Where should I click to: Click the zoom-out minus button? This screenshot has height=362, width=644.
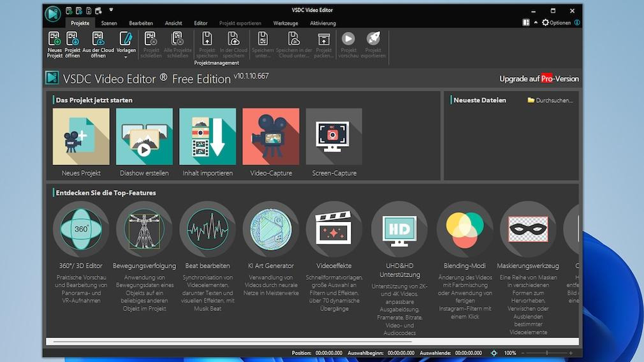click(523, 353)
